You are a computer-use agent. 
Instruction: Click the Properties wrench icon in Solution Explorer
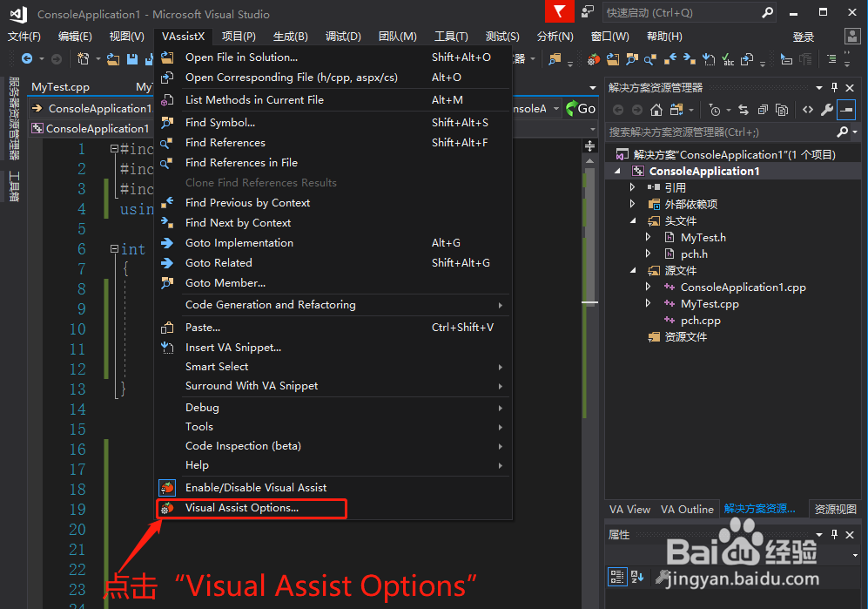point(827,110)
